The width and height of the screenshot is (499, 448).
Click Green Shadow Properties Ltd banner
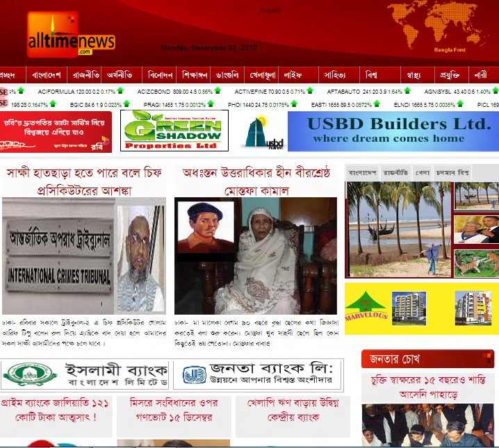click(174, 131)
